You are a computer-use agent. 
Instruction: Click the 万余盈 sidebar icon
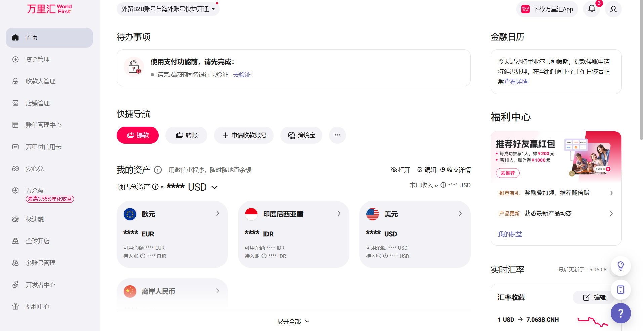(15, 191)
